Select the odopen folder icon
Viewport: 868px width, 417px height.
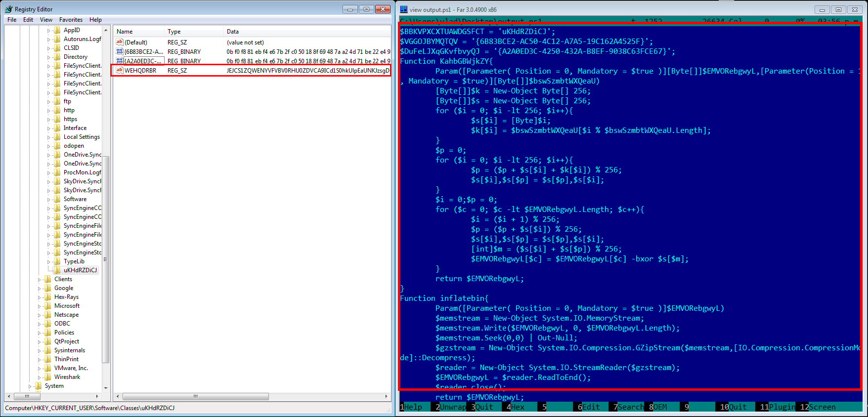click(57, 146)
